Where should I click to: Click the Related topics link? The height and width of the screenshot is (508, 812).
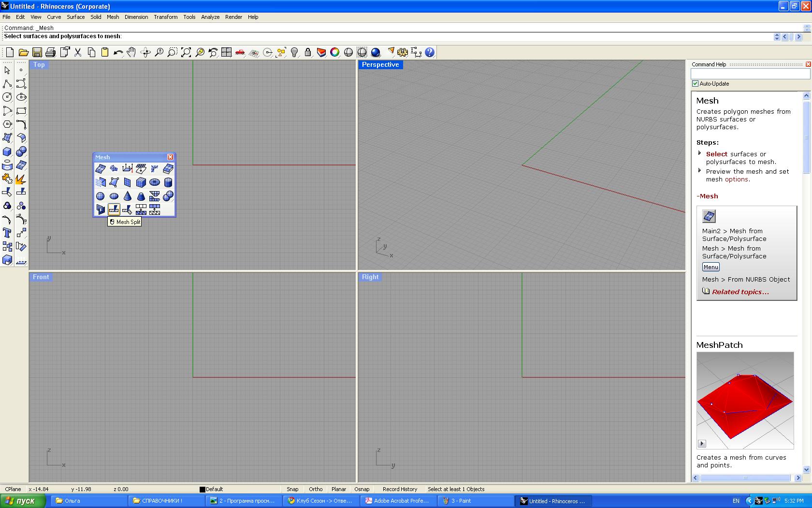(x=740, y=292)
